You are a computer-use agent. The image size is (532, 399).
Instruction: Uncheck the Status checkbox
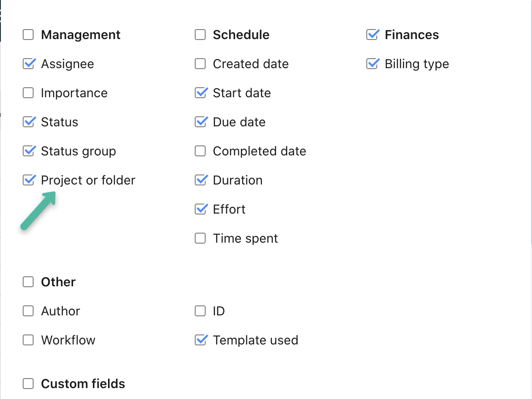point(28,122)
